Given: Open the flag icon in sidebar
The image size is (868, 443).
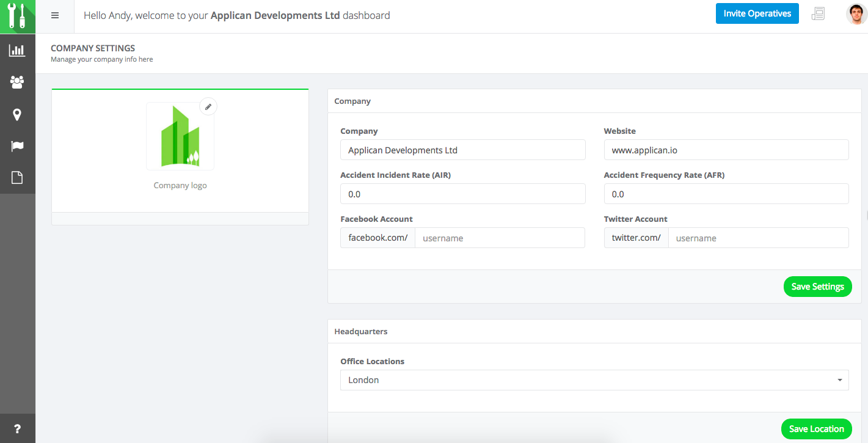Looking at the screenshot, I should click(17, 146).
